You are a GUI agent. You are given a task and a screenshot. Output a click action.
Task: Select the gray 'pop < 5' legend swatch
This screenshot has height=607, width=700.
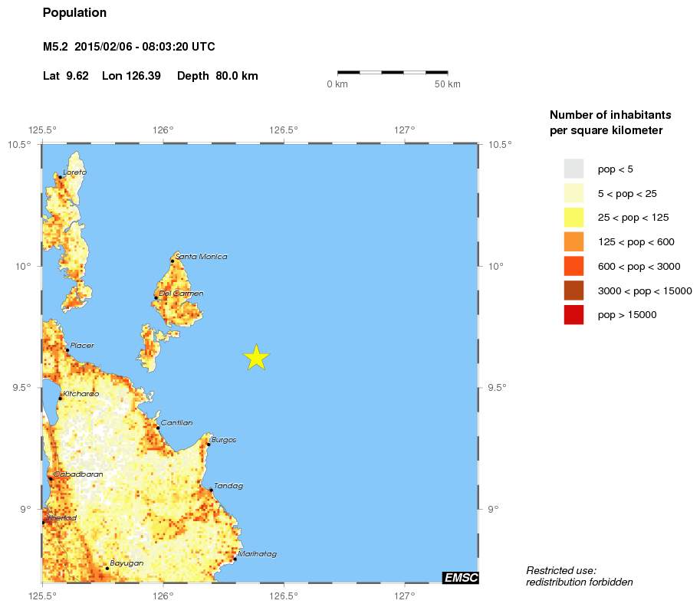tap(573, 169)
